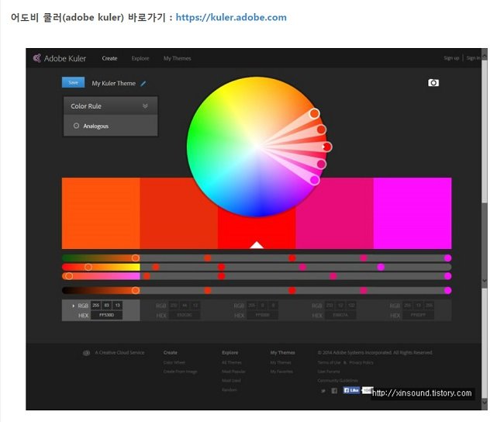This screenshot has width=504, height=422.
Task: Open the User Forums link
Action: click(329, 372)
